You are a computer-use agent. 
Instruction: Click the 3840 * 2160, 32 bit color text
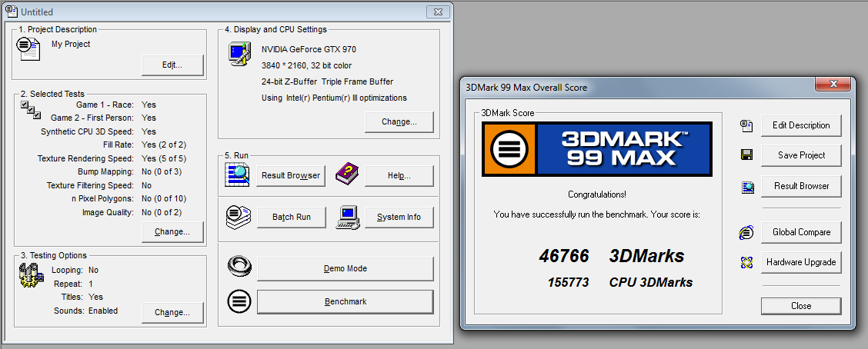(306, 65)
